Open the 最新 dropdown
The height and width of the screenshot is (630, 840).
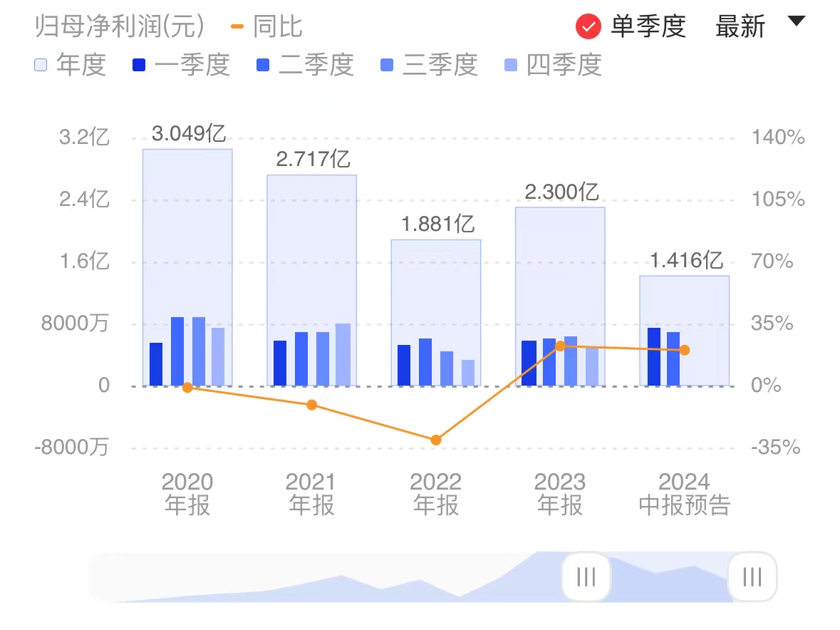click(742, 26)
